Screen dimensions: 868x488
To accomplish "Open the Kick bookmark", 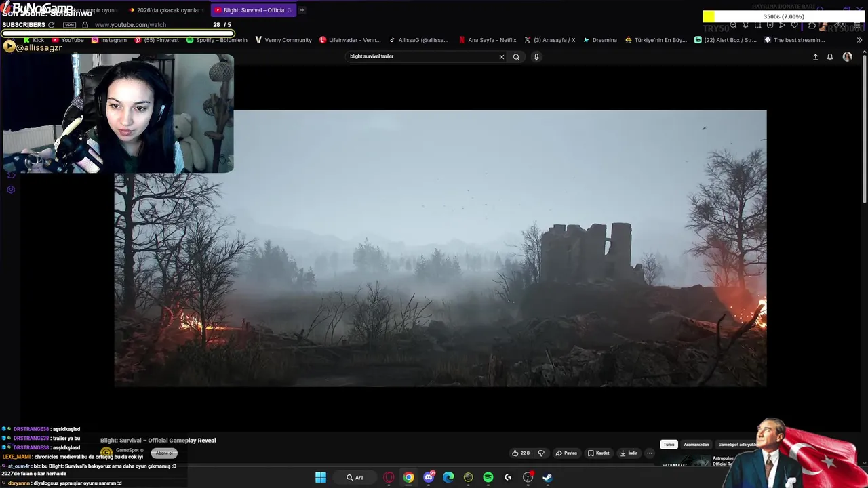I will pyautogui.click(x=34, y=40).
